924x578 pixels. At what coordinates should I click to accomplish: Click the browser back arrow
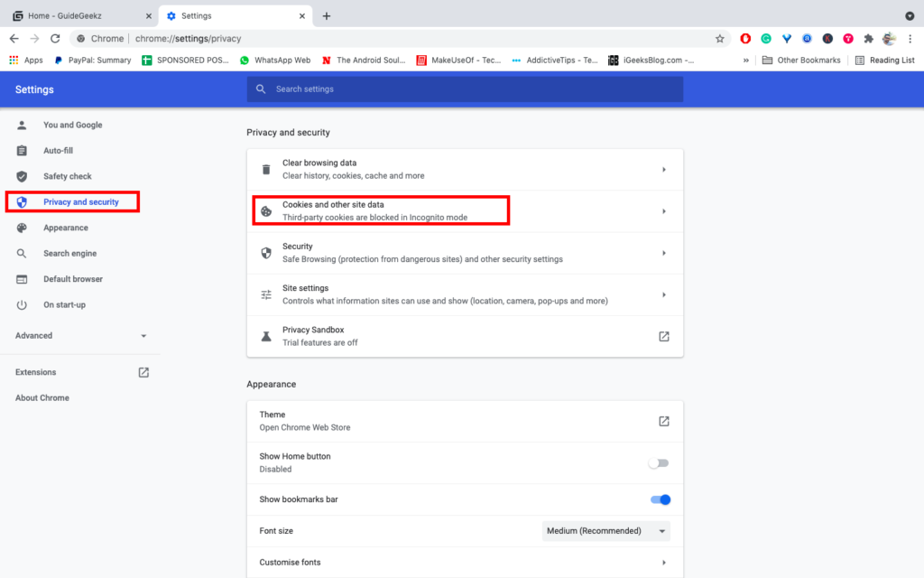[14, 38]
